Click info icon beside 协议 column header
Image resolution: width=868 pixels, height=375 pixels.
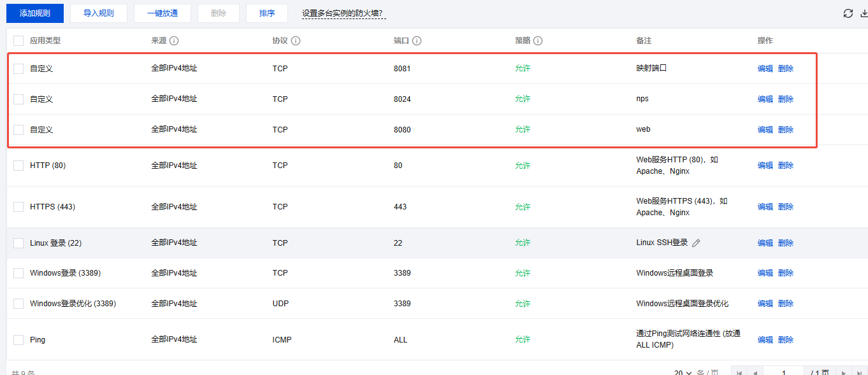coord(296,41)
